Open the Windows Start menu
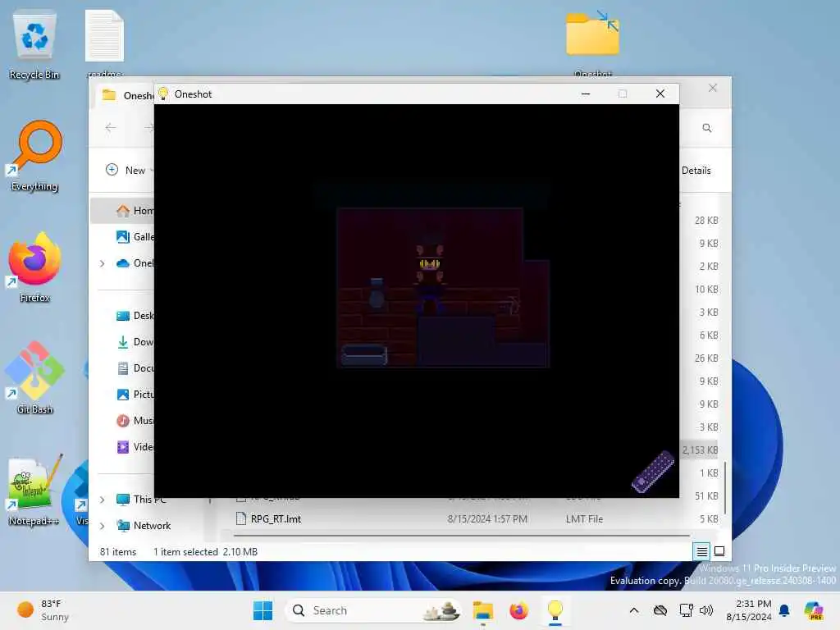The width and height of the screenshot is (840, 630). (x=262, y=610)
